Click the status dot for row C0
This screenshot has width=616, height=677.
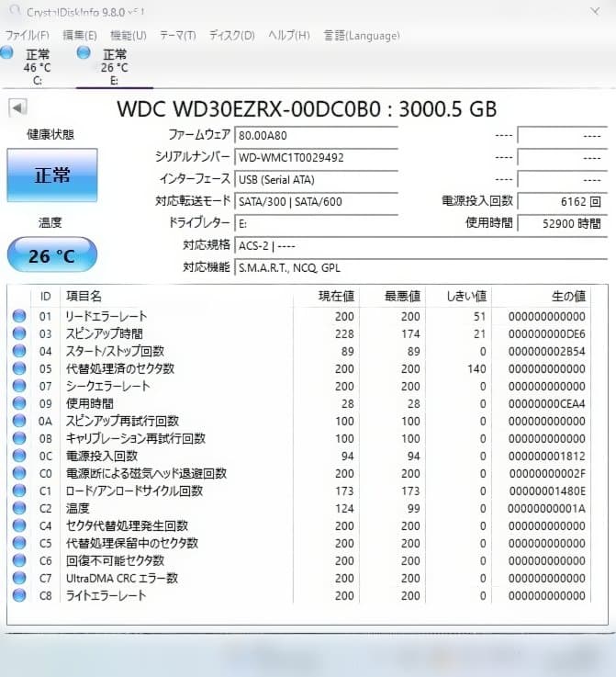point(19,473)
